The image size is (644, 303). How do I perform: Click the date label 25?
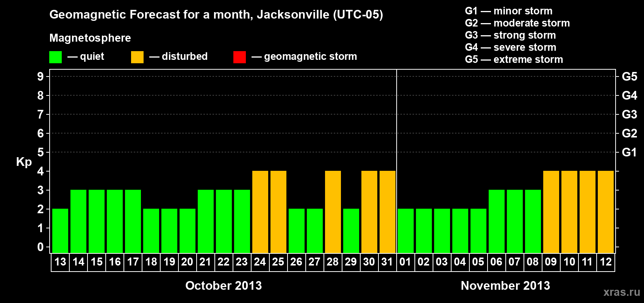click(x=278, y=262)
